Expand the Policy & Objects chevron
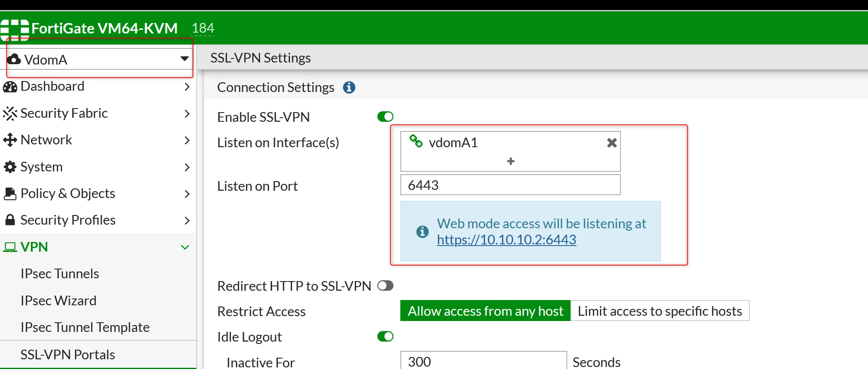868x369 pixels. (x=187, y=194)
